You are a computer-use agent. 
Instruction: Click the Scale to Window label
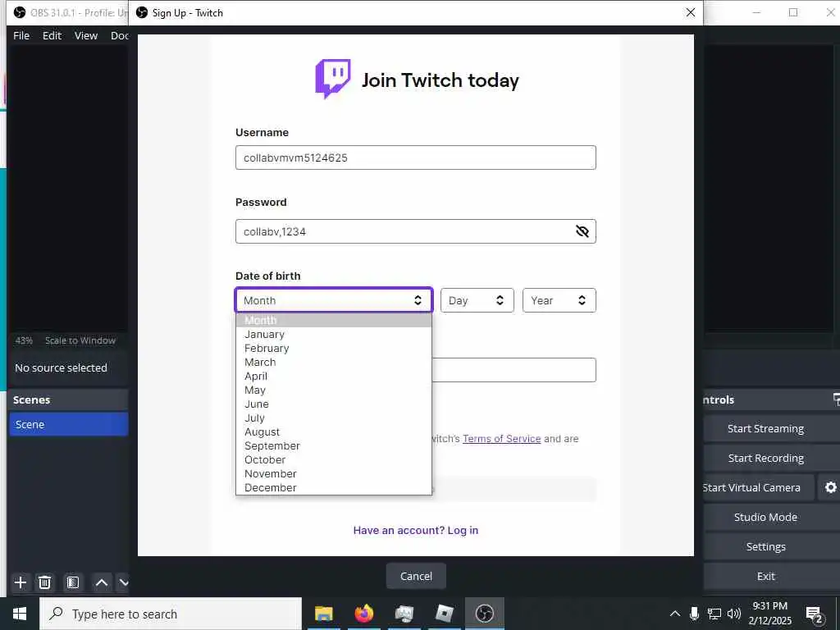point(80,340)
